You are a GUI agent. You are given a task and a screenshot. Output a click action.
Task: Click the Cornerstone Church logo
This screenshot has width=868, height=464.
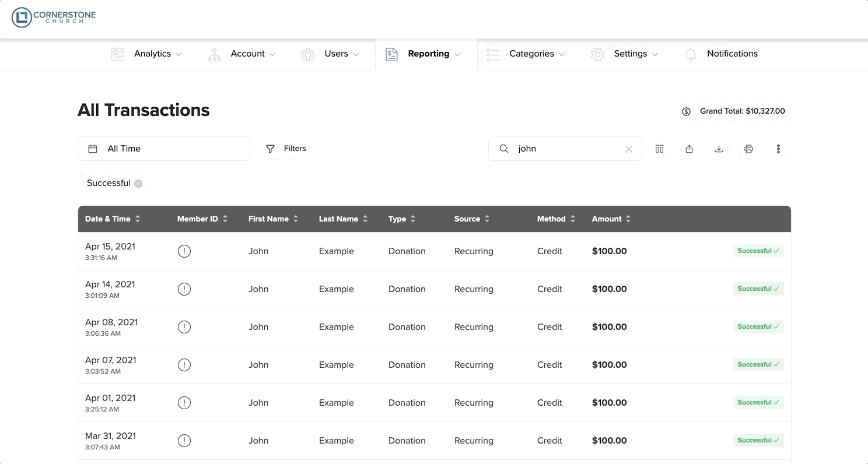click(54, 17)
